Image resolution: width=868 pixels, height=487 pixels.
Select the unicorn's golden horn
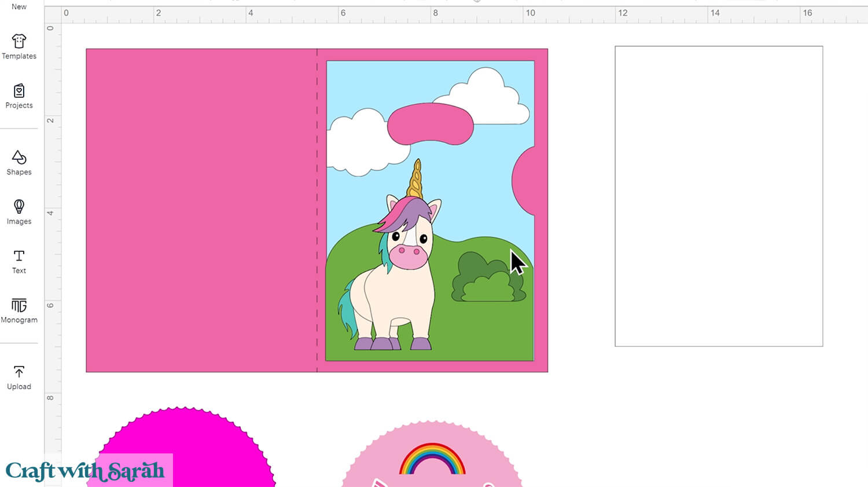pos(415,181)
